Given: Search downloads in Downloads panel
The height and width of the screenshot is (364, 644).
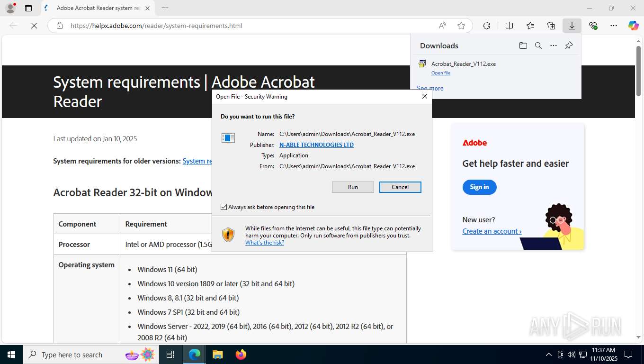Looking at the screenshot, I should pyautogui.click(x=538, y=45).
